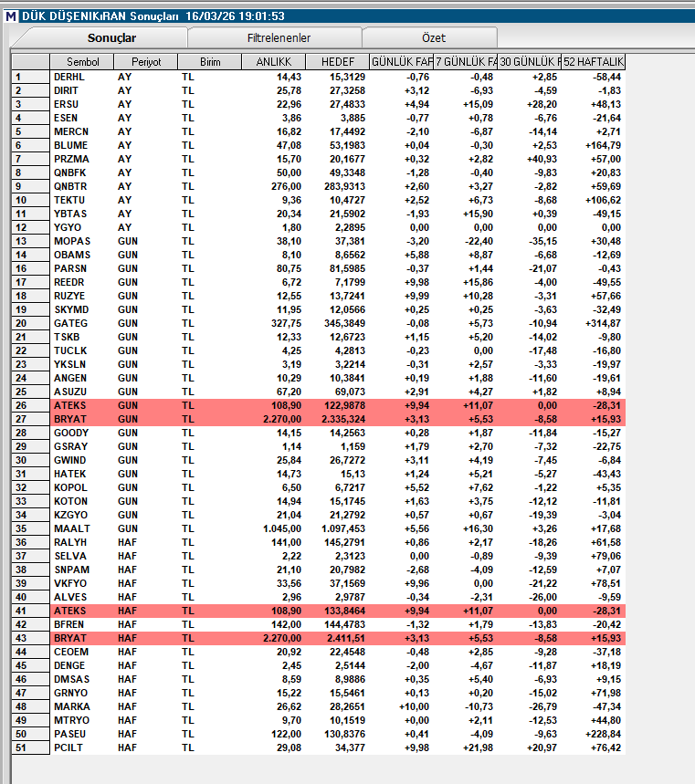The width and height of the screenshot is (695, 784).
Task: Switch to the Sonuçlar tab
Action: coord(111,38)
